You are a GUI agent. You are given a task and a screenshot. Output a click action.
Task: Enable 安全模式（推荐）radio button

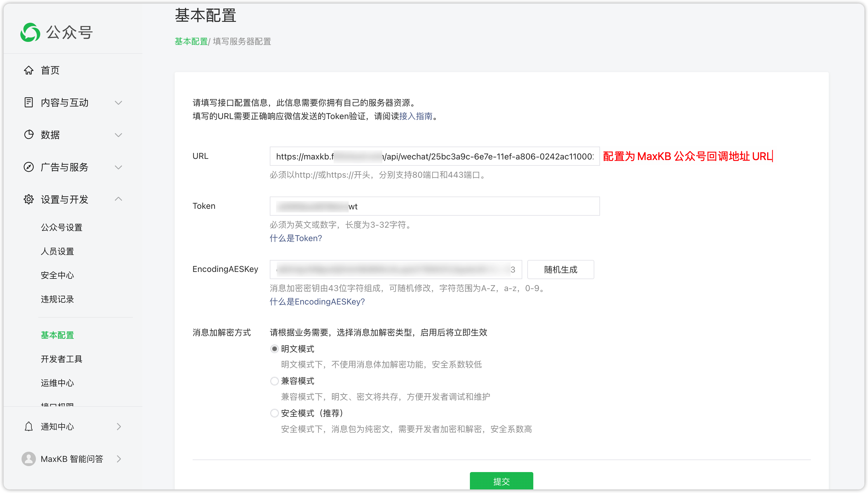click(x=274, y=413)
